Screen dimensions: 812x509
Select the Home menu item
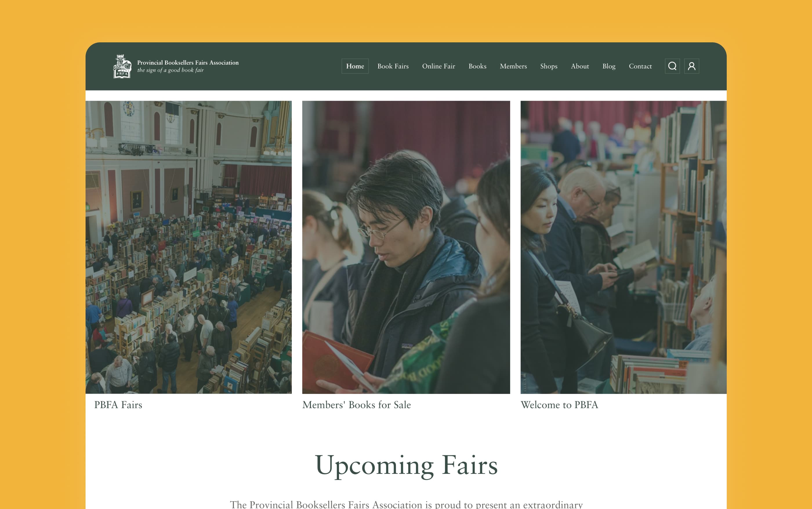355,66
